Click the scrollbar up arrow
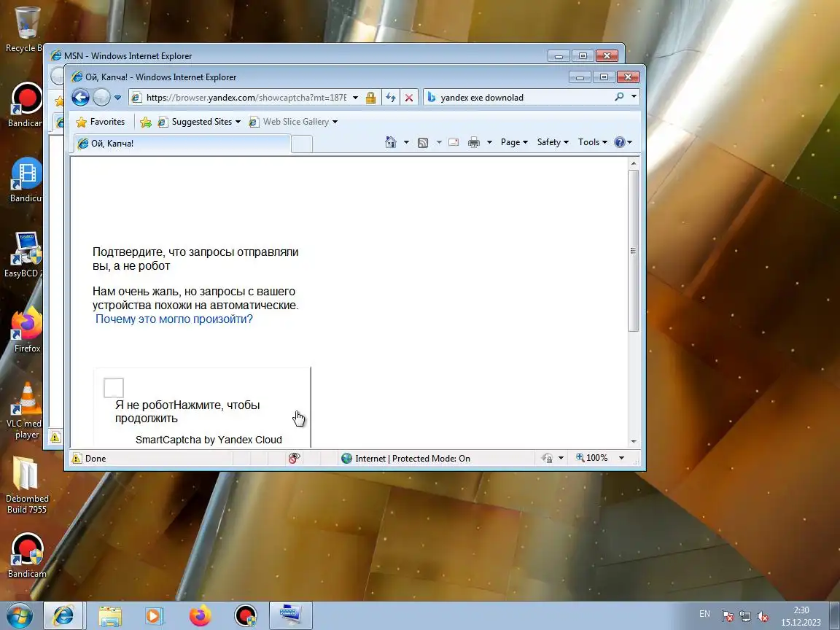Image resolution: width=840 pixels, height=630 pixels. coord(634,163)
